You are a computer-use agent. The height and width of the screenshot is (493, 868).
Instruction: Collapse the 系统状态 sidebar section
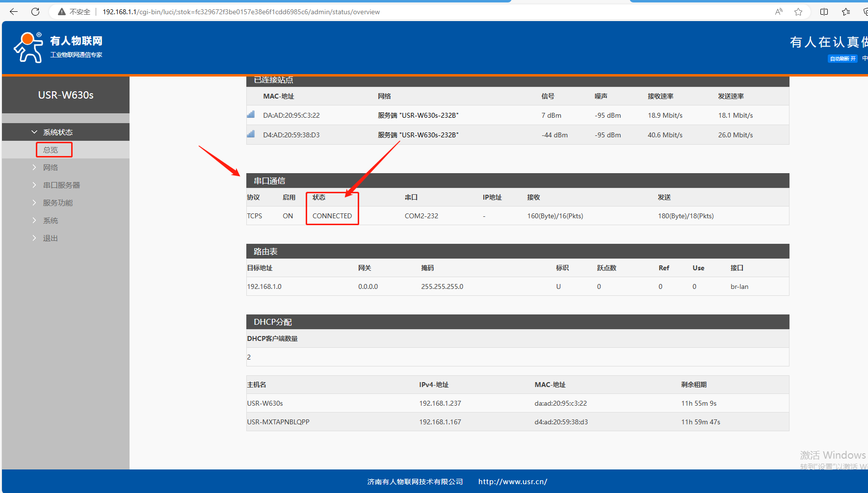coord(57,132)
